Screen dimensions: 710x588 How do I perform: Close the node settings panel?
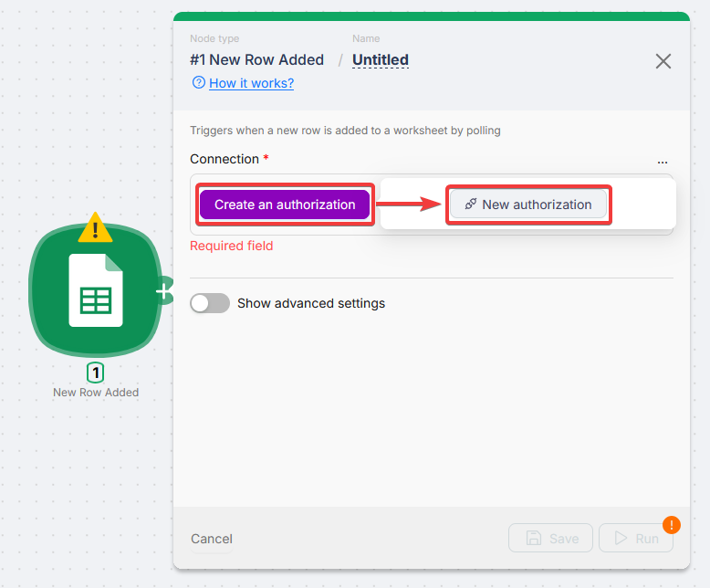point(663,61)
